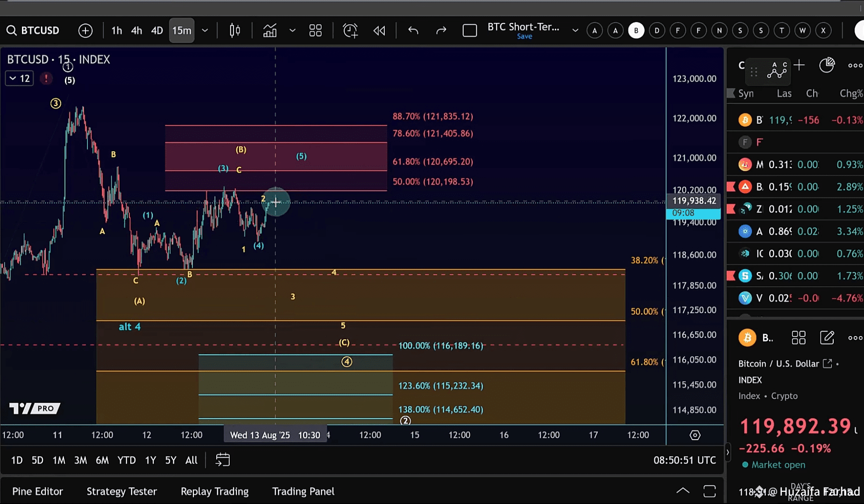Set date range to 1D
Screen dimensions: 864x504
point(17,460)
